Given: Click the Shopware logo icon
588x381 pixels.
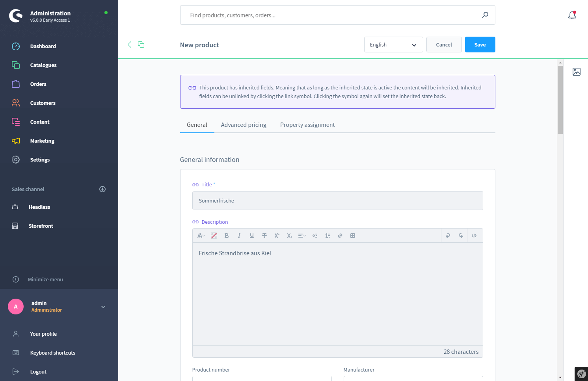Looking at the screenshot, I should 16,16.
